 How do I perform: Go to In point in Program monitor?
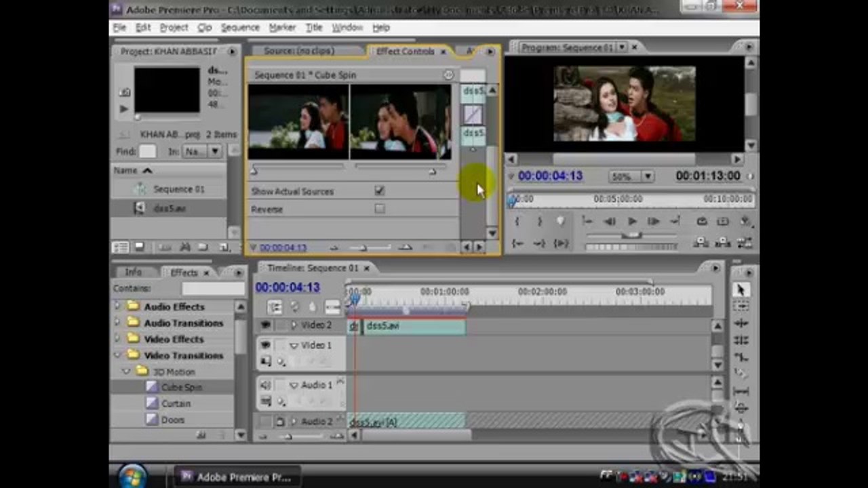(x=517, y=243)
